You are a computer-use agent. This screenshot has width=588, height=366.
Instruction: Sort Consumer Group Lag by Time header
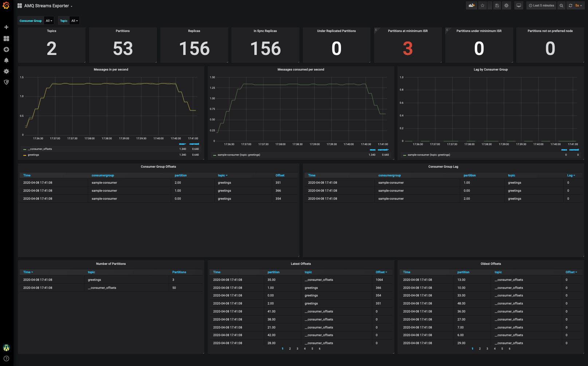(x=312, y=175)
